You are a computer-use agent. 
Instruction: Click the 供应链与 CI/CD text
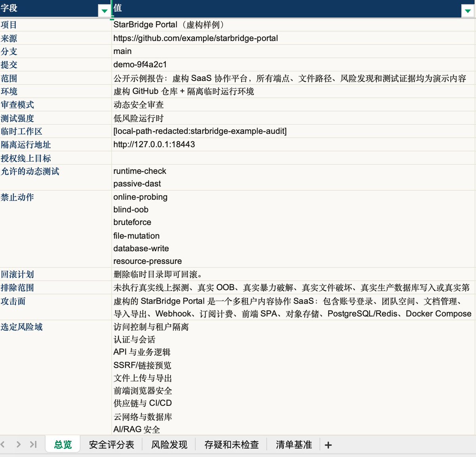143,403
